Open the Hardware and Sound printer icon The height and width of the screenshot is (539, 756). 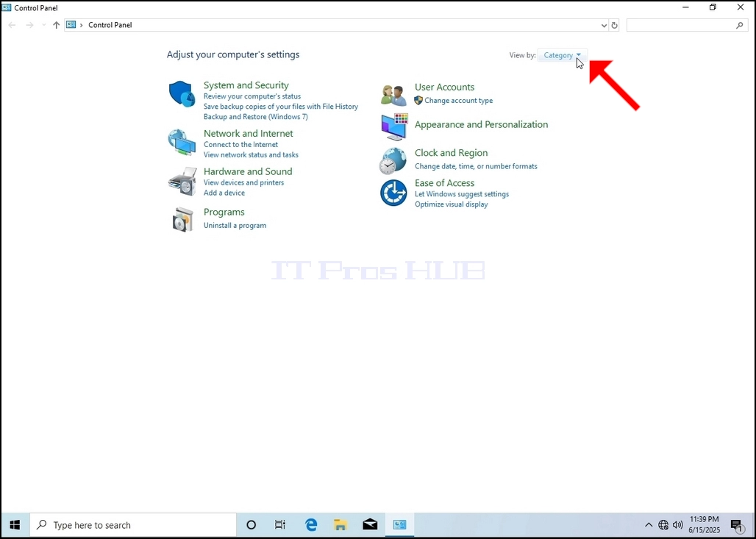coord(182,182)
